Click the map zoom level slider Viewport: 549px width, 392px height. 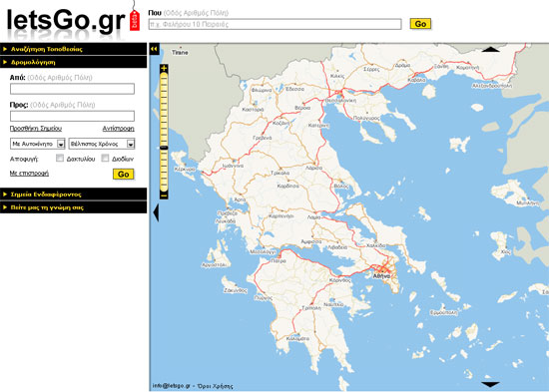(164, 132)
